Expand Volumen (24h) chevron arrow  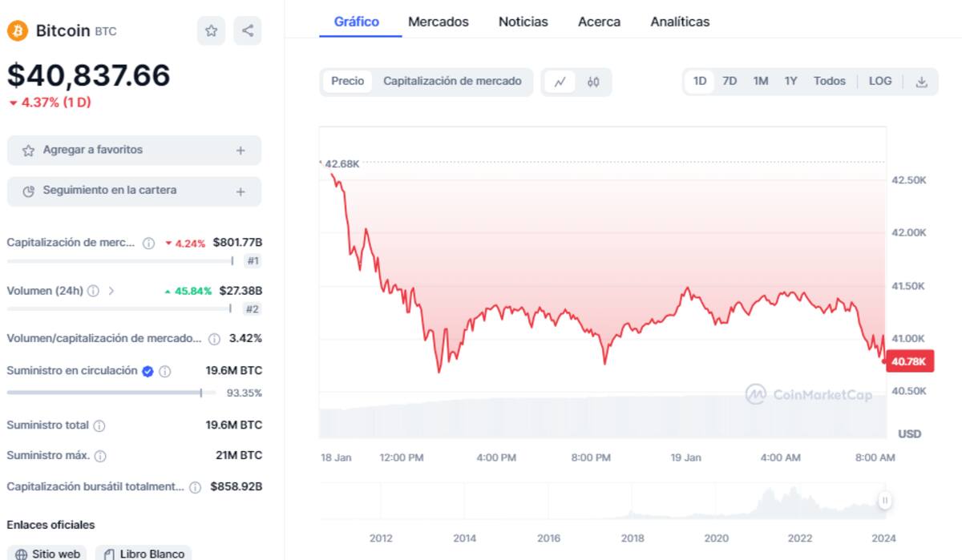tap(111, 291)
